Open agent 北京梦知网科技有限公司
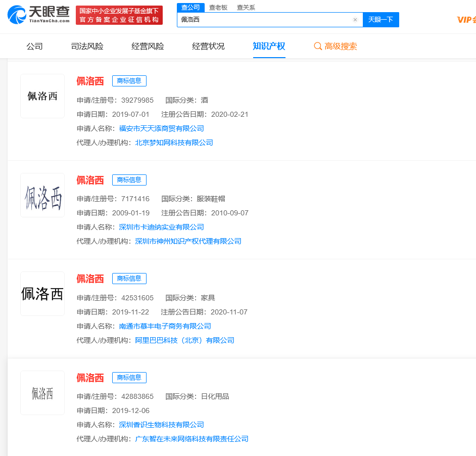The height and width of the screenshot is (456, 476). click(x=174, y=143)
